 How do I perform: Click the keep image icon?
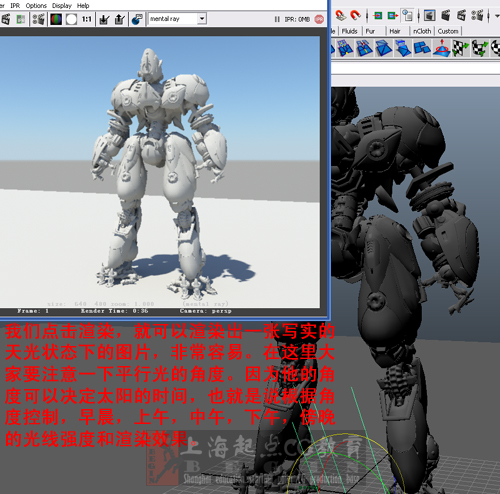point(105,19)
